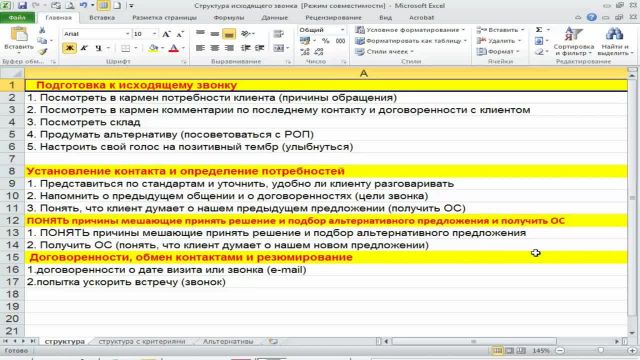The width and height of the screenshot is (640, 360).
Task: Click the font color A icon
Action: click(x=173, y=48)
